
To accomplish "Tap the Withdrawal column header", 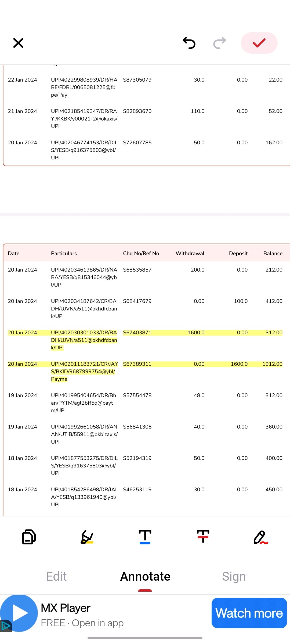I will (190, 254).
